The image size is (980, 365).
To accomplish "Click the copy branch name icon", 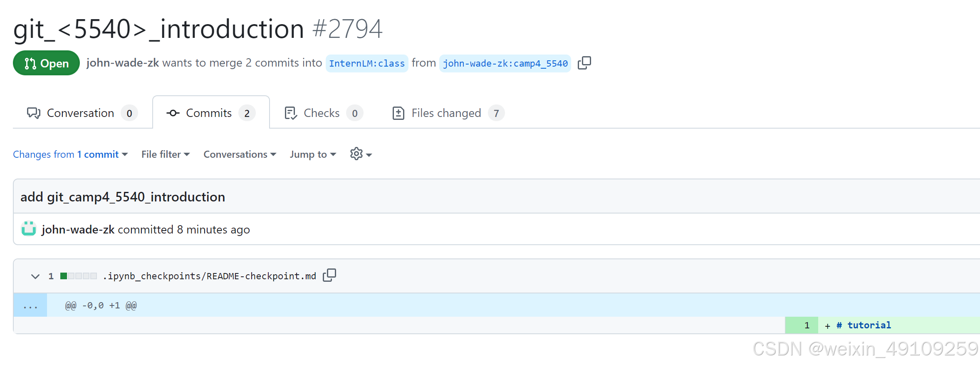I will pyautogui.click(x=584, y=63).
